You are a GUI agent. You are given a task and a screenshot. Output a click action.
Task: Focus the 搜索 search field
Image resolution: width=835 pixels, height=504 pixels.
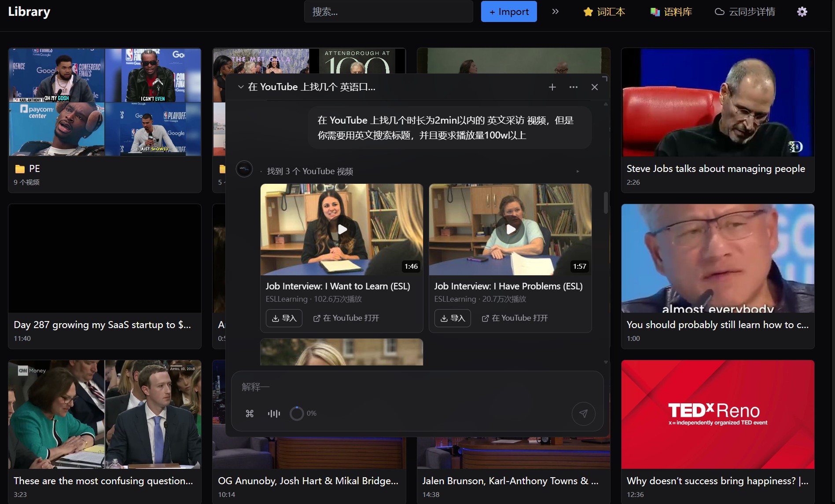pyautogui.click(x=388, y=11)
